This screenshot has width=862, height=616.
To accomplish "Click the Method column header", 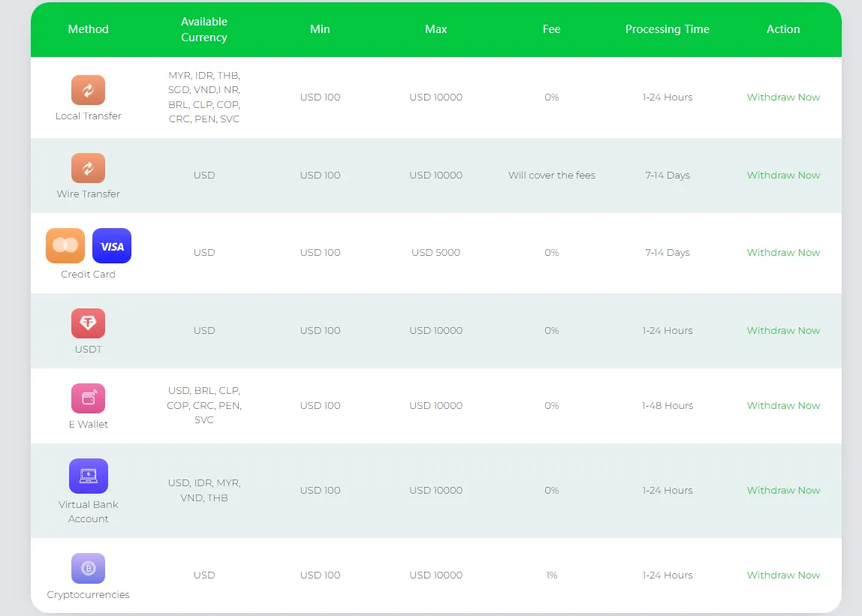I will [88, 29].
